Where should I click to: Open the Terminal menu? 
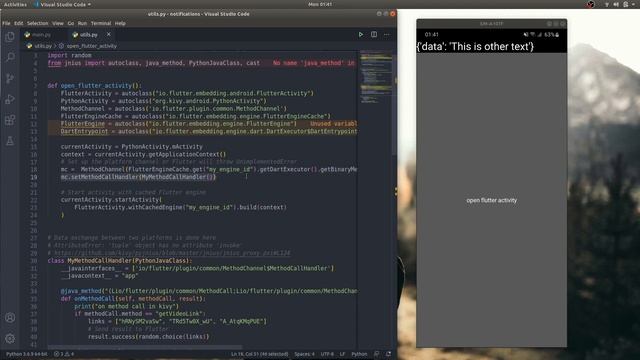point(101,23)
